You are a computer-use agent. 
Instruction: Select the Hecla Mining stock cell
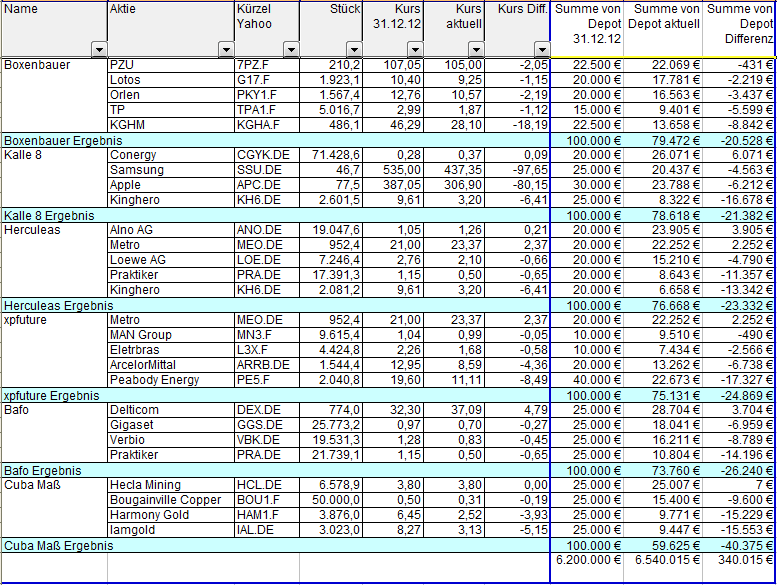pos(171,485)
